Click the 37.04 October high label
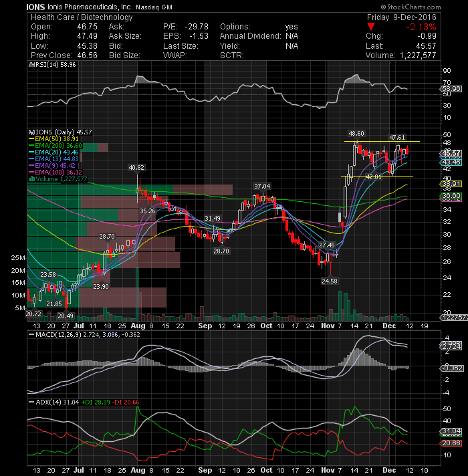468x476 pixels. (x=262, y=186)
